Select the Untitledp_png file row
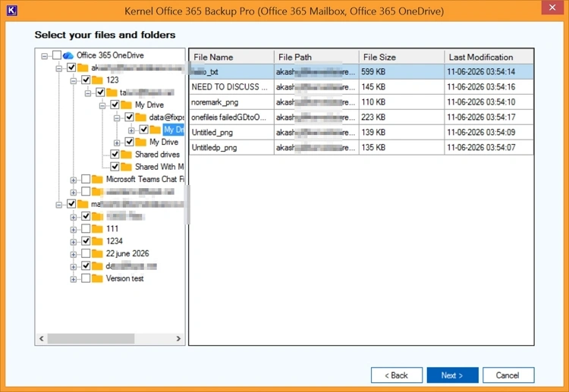 361,148
